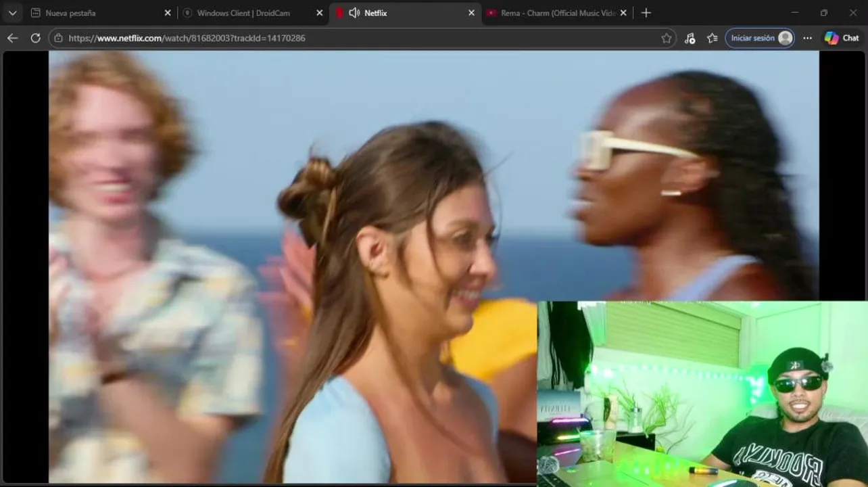Close the Nueva pestaña tab
The width and height of the screenshot is (868, 487).
(168, 13)
